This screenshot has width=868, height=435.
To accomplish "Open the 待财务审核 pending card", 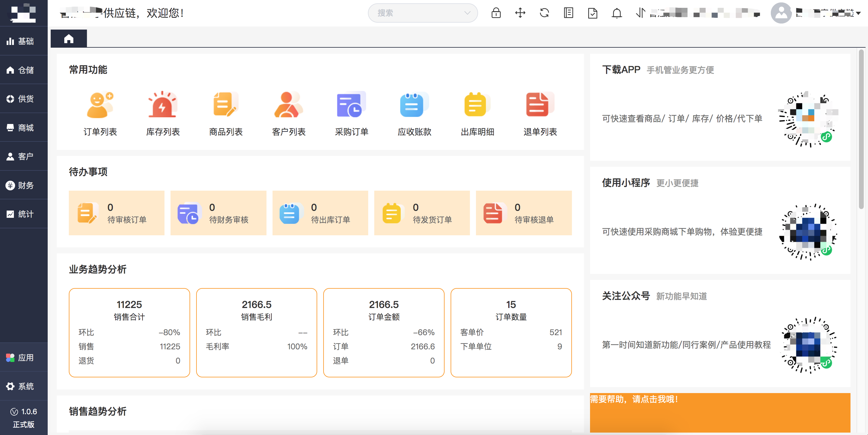I will (218, 213).
